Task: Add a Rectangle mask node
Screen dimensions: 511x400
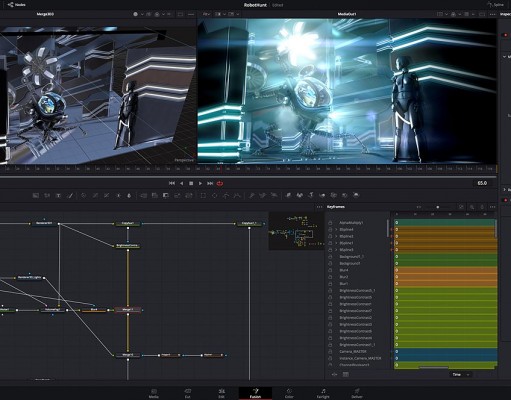Action: click(203, 195)
